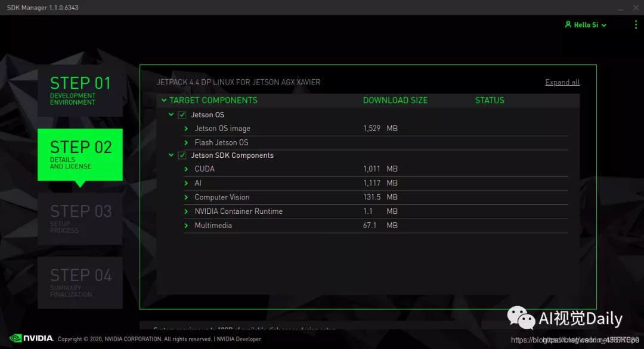
Task: Expand the CUDA component chevron
Action: [x=186, y=169]
